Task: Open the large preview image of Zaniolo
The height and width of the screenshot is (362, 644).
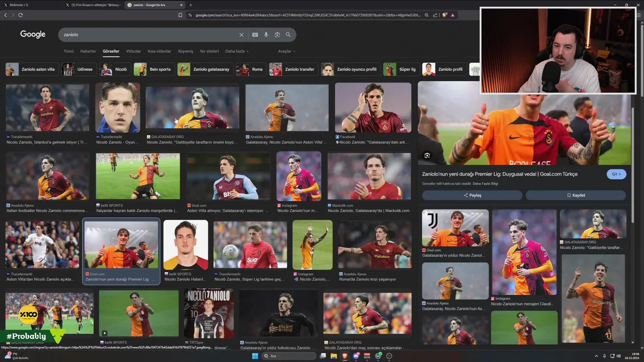Action: [x=524, y=123]
